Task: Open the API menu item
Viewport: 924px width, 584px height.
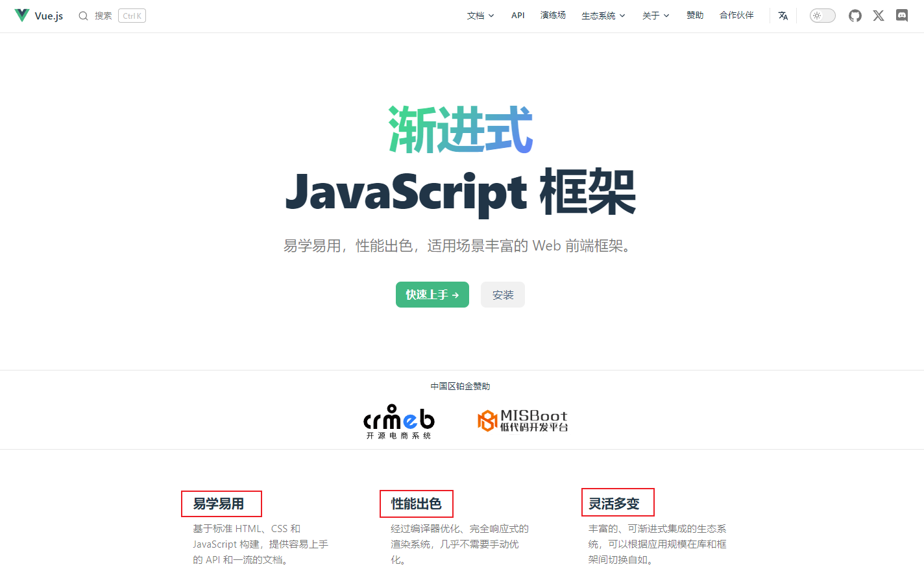Action: coord(518,16)
